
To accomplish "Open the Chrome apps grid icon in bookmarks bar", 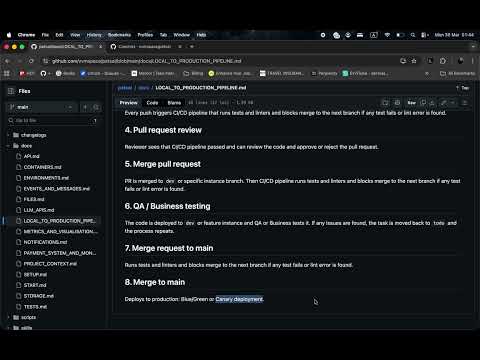I will (7, 73).
